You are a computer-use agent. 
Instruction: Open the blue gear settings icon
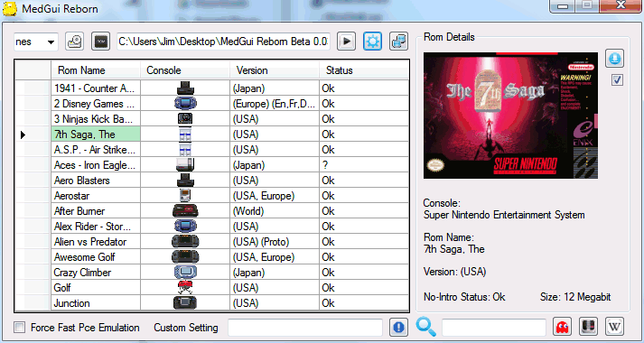[x=372, y=41]
